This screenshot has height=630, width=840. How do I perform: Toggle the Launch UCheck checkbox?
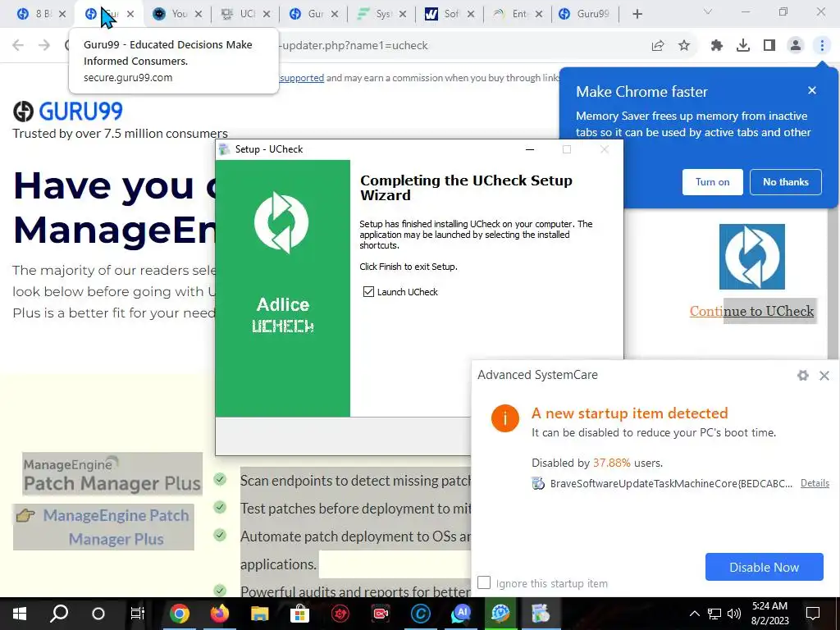coord(368,291)
